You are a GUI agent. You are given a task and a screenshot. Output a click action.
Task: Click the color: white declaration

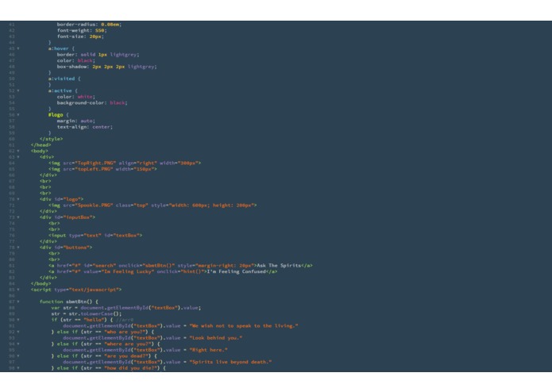[x=75, y=97]
